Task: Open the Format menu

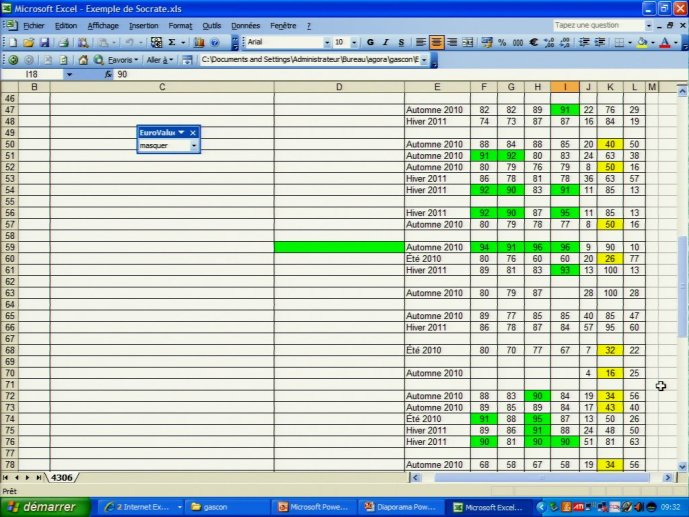Action: click(180, 26)
